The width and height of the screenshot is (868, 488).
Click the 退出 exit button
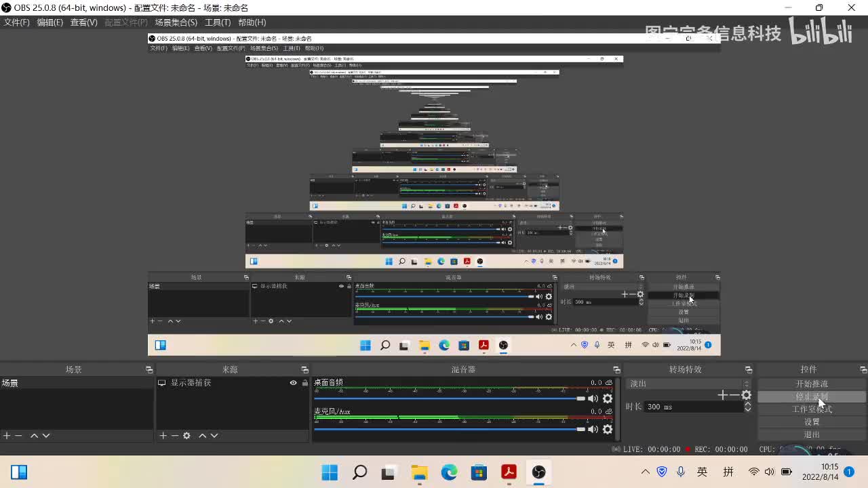812,434
